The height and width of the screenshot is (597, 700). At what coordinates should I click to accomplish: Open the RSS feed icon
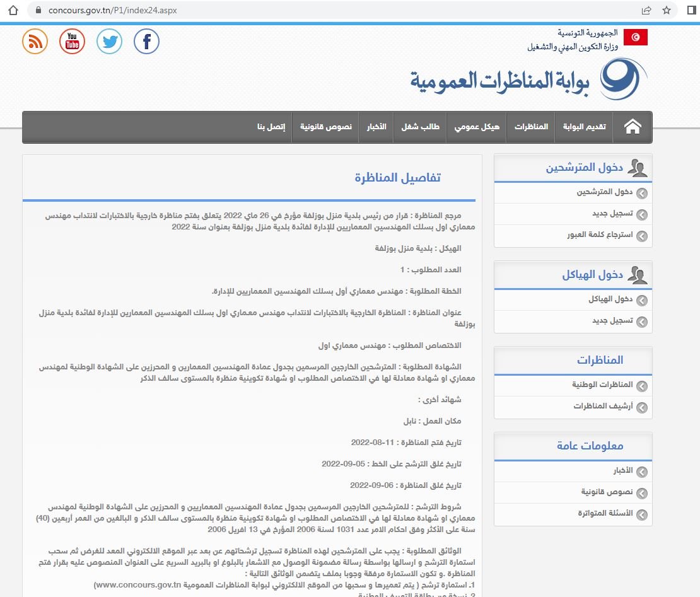click(35, 42)
